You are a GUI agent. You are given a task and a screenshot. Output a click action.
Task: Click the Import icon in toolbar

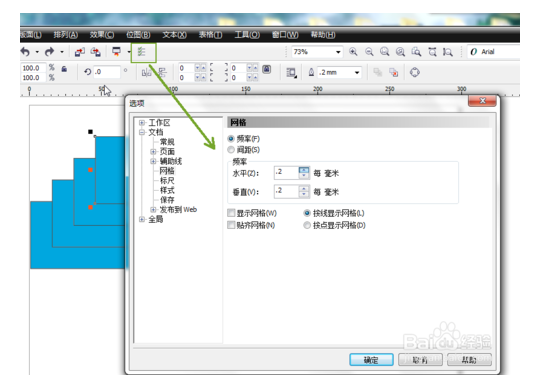point(80,52)
